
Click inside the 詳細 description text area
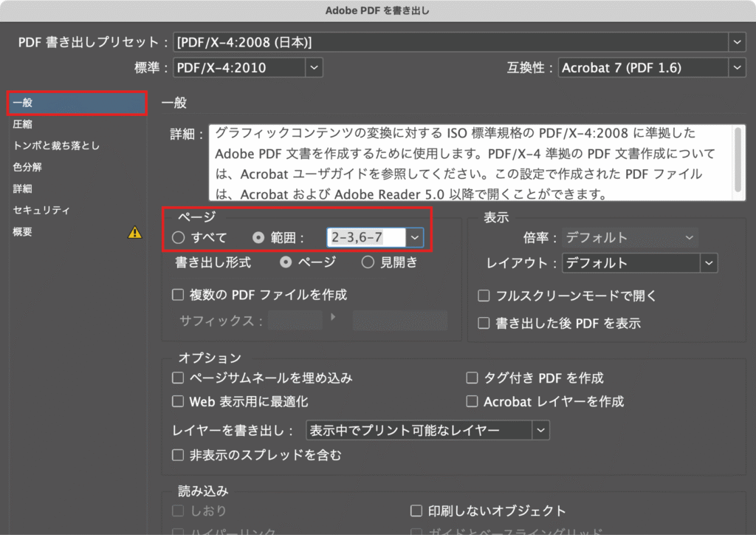(470, 163)
